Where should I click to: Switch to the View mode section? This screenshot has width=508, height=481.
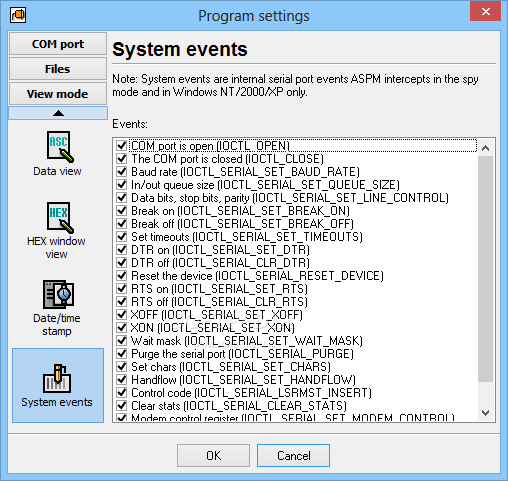click(58, 94)
